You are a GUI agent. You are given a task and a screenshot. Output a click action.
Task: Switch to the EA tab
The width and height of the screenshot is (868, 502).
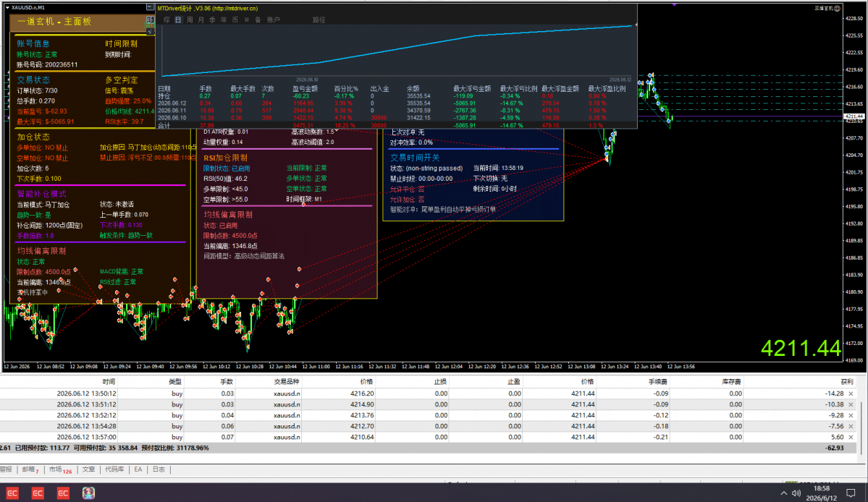(x=138, y=469)
